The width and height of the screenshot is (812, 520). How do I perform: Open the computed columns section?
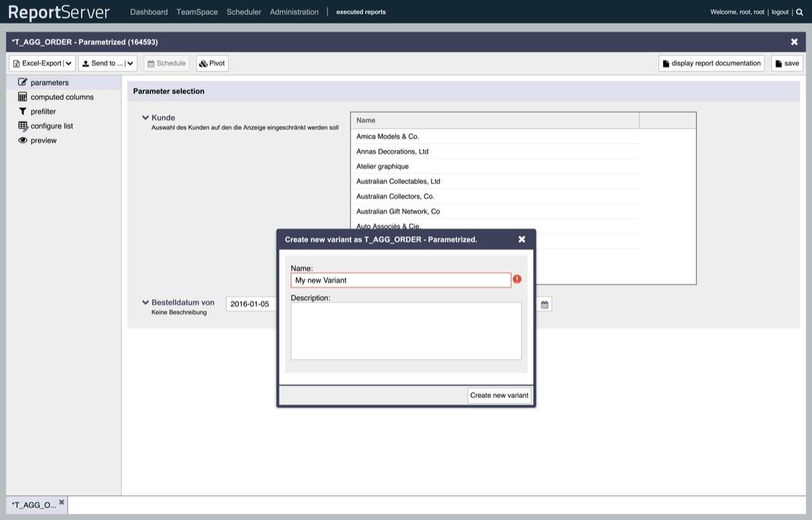point(62,97)
